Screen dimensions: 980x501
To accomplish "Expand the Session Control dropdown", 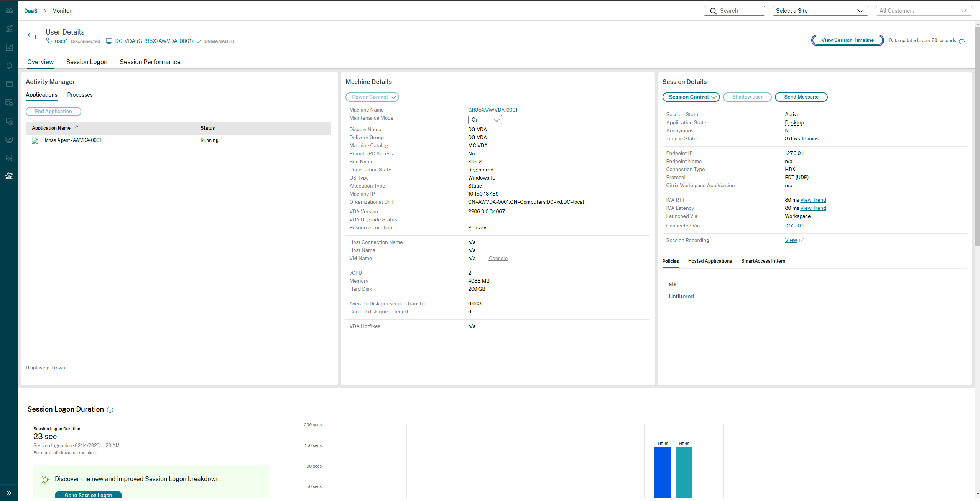I will coord(691,97).
